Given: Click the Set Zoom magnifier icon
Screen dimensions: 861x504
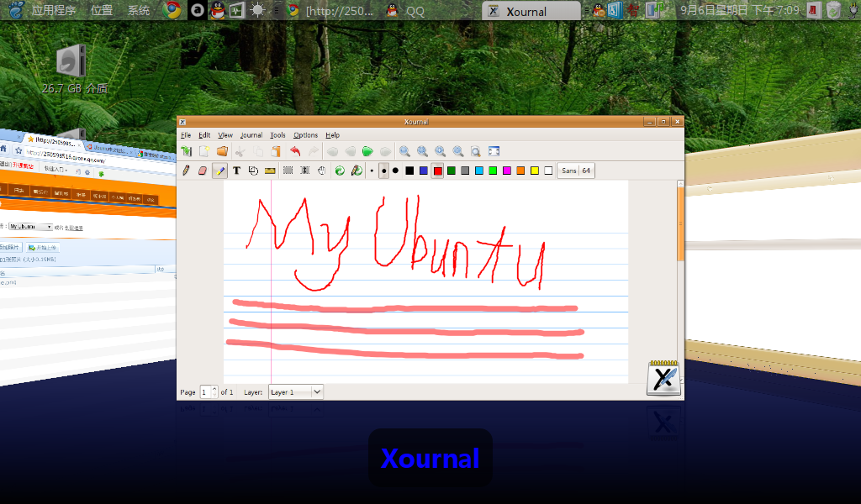Looking at the screenshot, I should pos(476,151).
